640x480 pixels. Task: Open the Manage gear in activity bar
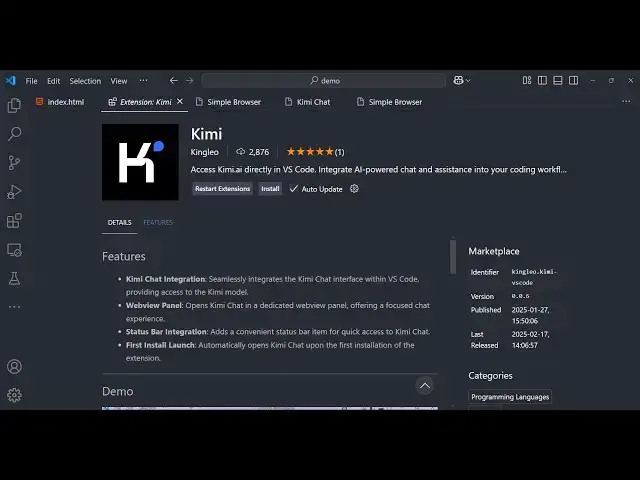(14, 395)
